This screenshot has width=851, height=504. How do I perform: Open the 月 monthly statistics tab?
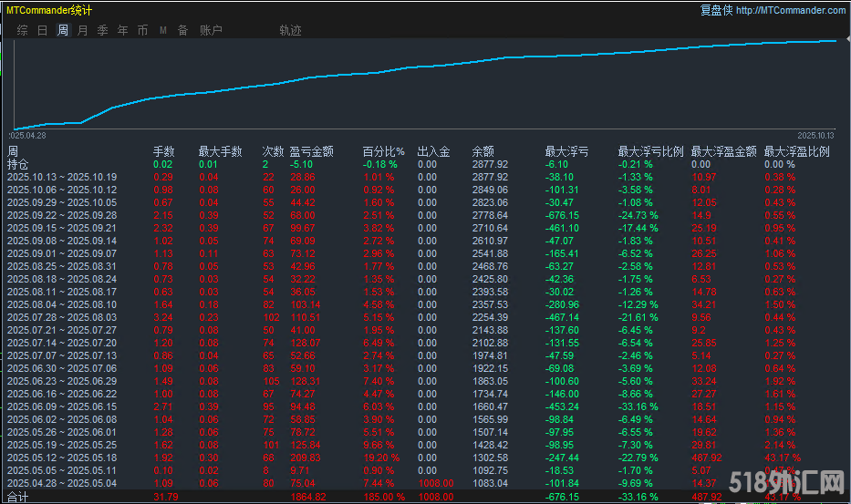(x=82, y=30)
